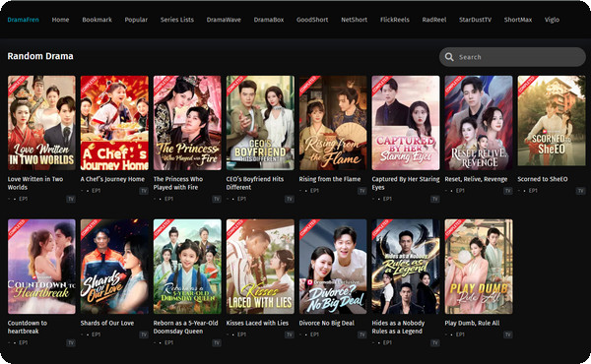Open the Vigloo category
This screenshot has height=364, width=591.
click(x=552, y=20)
